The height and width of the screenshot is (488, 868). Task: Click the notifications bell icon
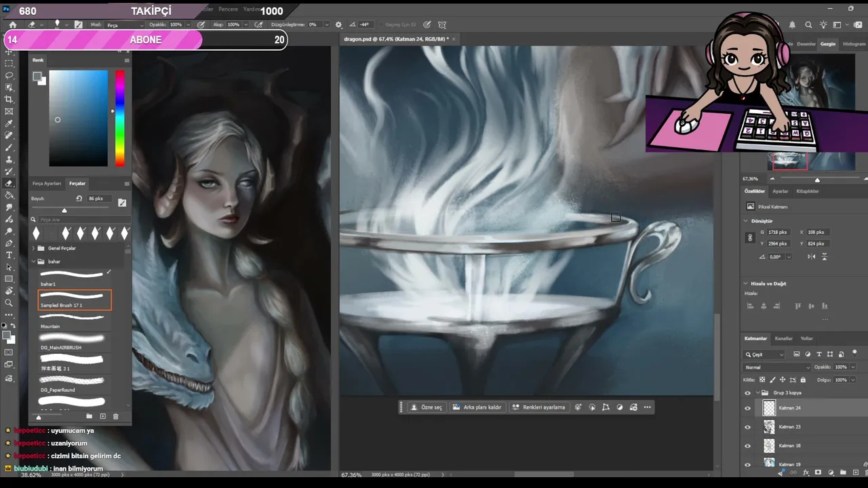tap(792, 25)
